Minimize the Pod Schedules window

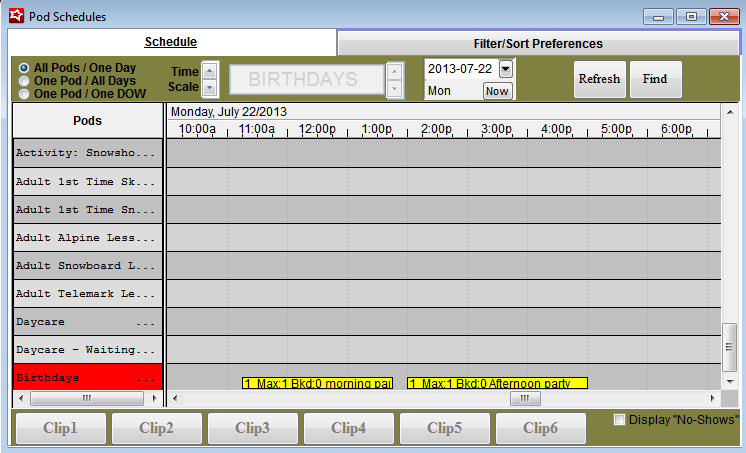(658, 17)
